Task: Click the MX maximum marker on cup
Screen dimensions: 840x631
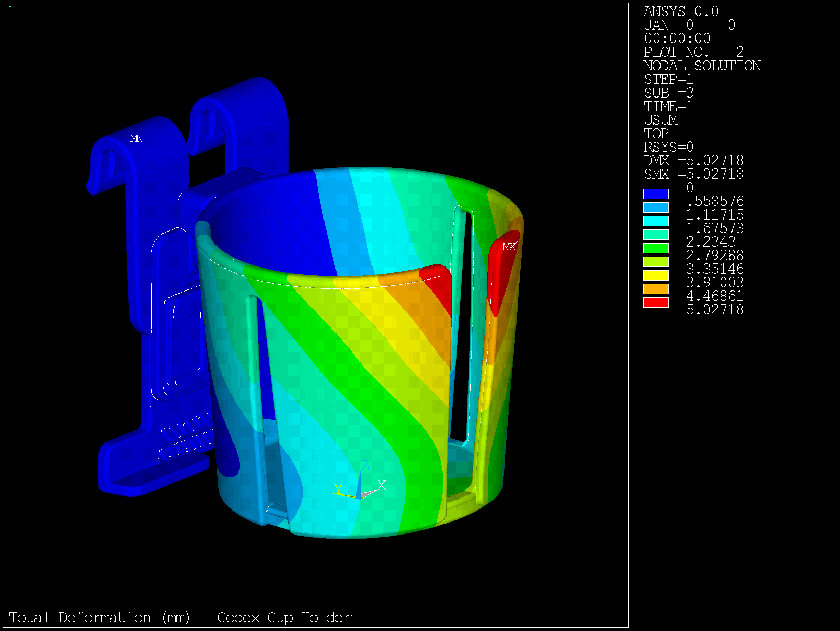Action: (509, 247)
